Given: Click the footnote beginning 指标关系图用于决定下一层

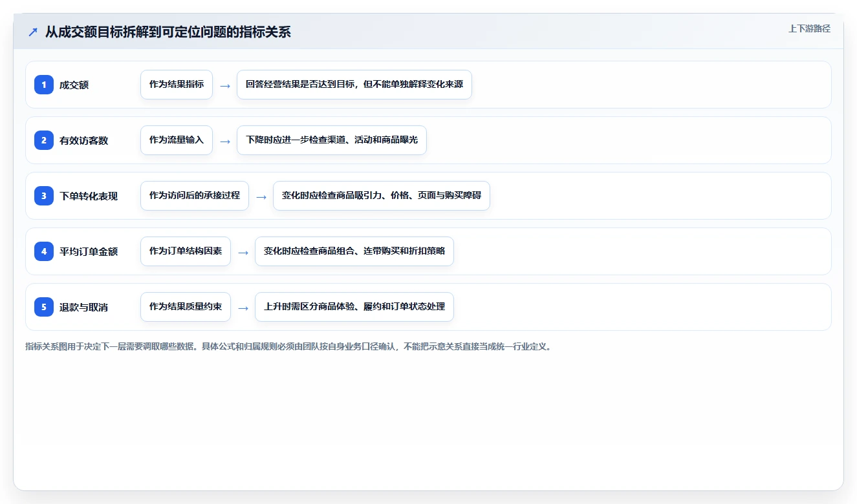Looking at the screenshot, I should [x=288, y=346].
